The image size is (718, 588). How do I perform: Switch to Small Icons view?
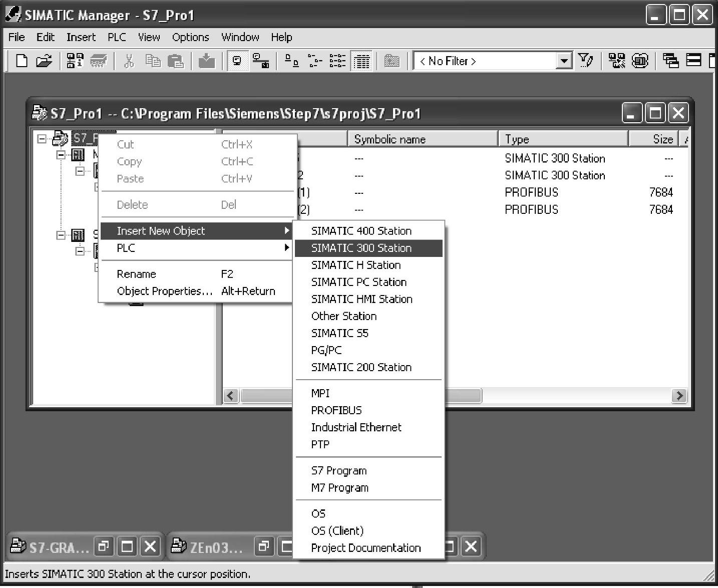(x=314, y=61)
